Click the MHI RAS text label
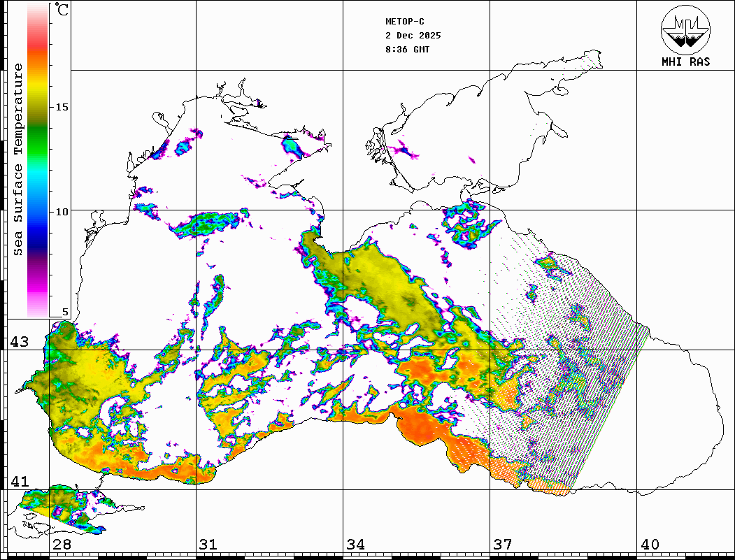This screenshot has height=560, width=735. coord(685,62)
